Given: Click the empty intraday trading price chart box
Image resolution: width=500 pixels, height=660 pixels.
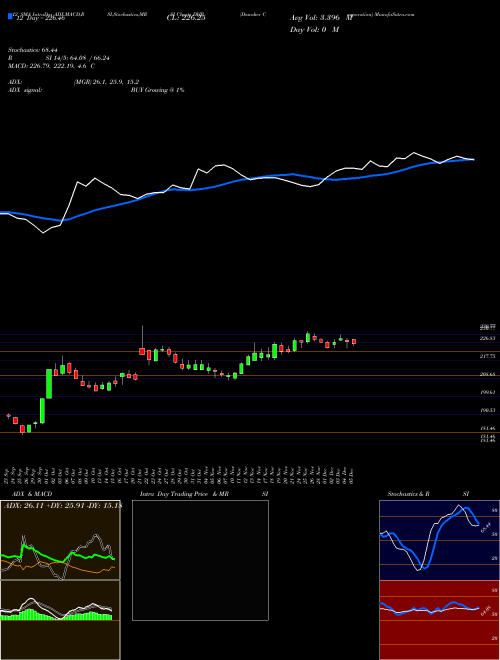Looking at the screenshot, I should click(x=200, y=560).
